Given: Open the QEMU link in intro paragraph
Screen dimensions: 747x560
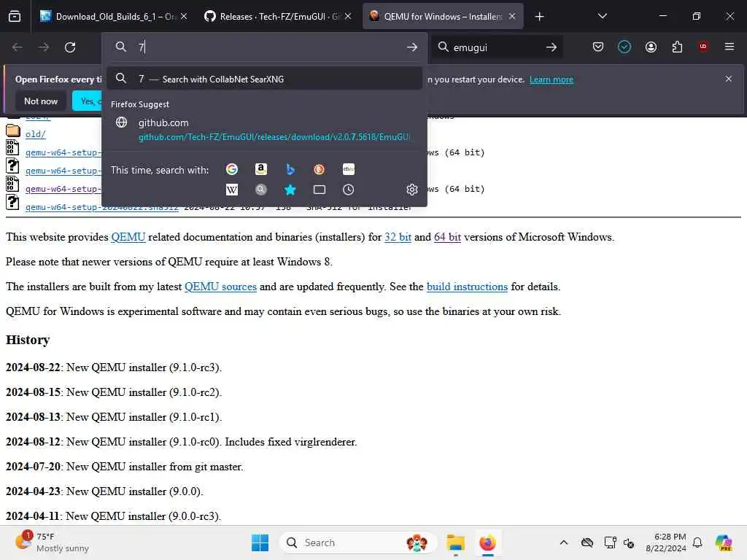Looking at the screenshot, I should (128, 237).
